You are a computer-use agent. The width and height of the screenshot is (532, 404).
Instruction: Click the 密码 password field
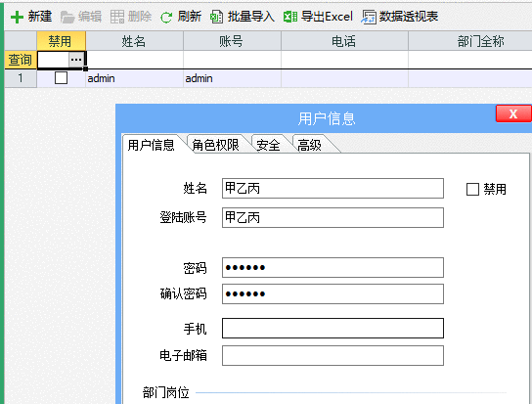pos(332,267)
